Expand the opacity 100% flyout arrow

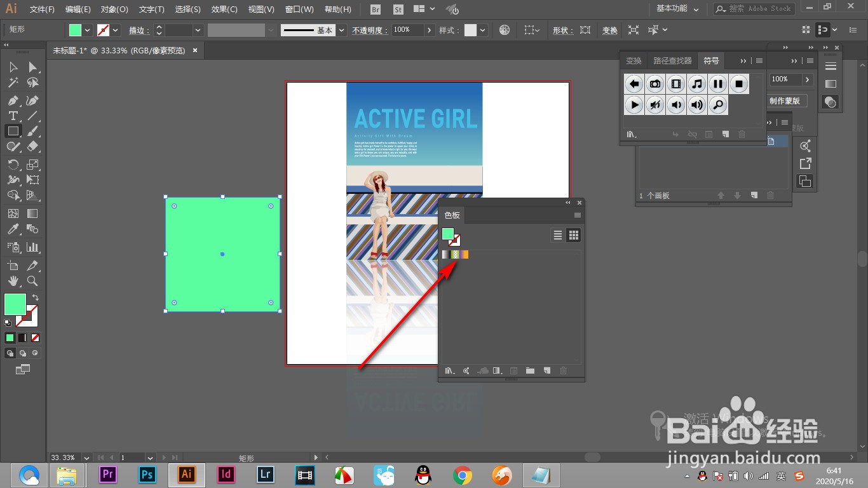(x=430, y=30)
